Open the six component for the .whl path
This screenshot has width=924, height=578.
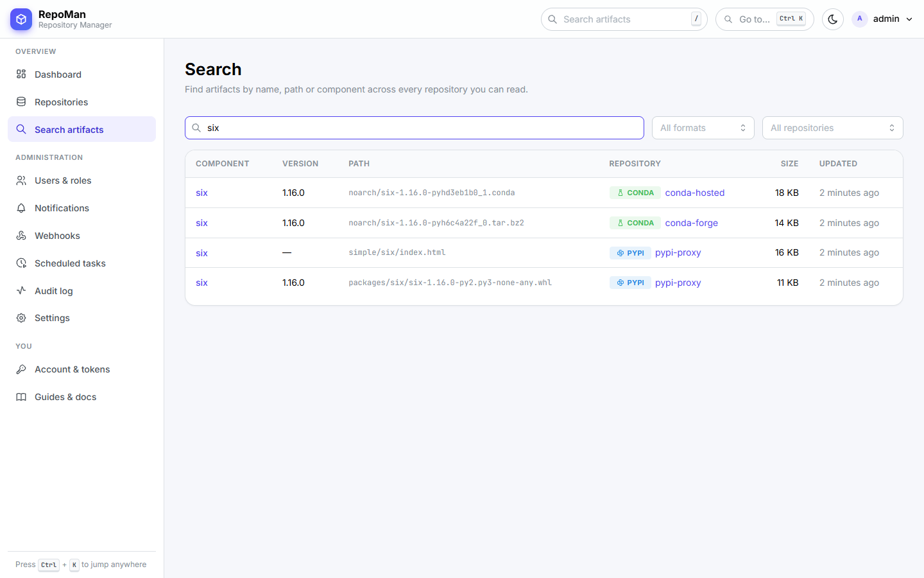201,283
